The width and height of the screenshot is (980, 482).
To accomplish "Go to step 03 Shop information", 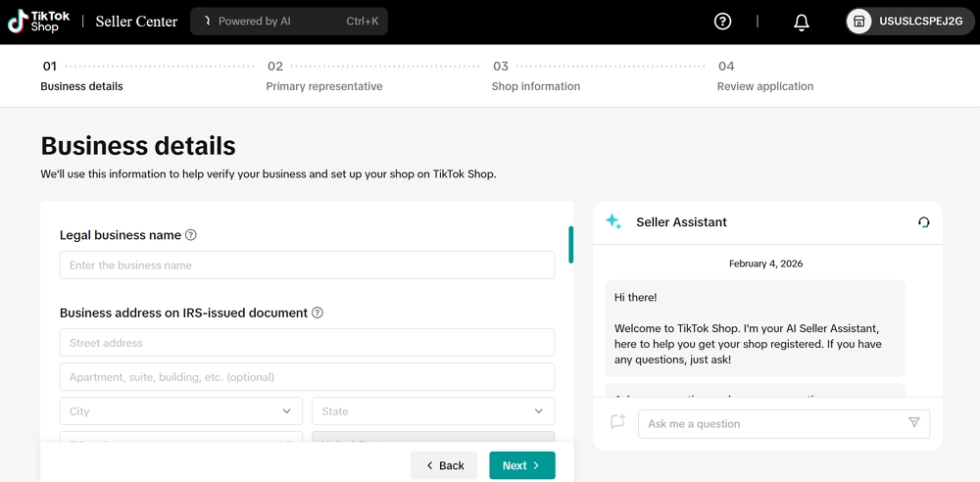I will pyautogui.click(x=535, y=86).
